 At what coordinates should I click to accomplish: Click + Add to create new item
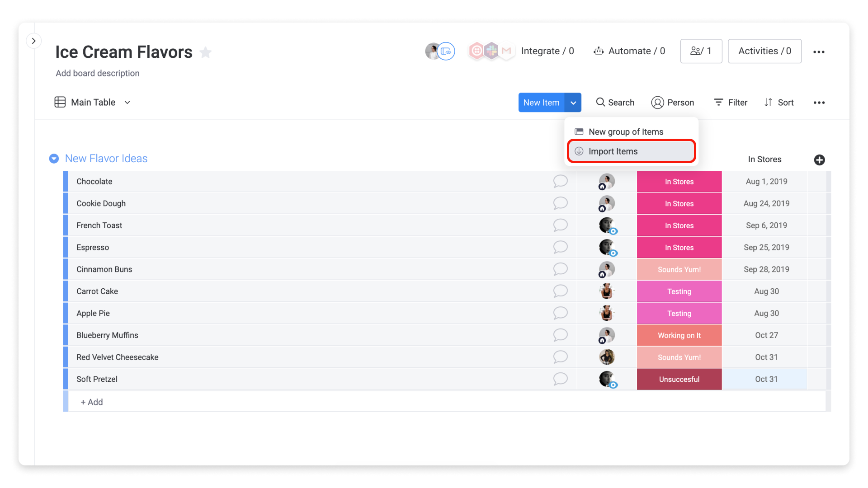coord(92,402)
